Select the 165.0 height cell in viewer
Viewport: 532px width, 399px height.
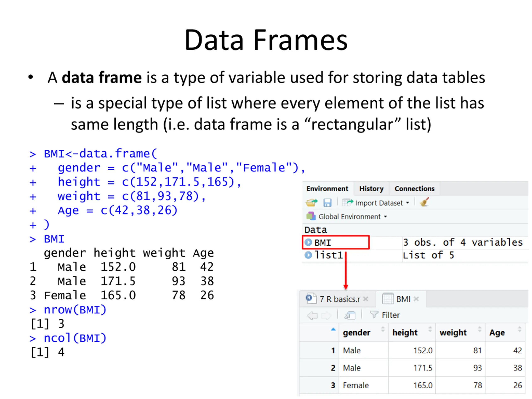(x=412, y=385)
